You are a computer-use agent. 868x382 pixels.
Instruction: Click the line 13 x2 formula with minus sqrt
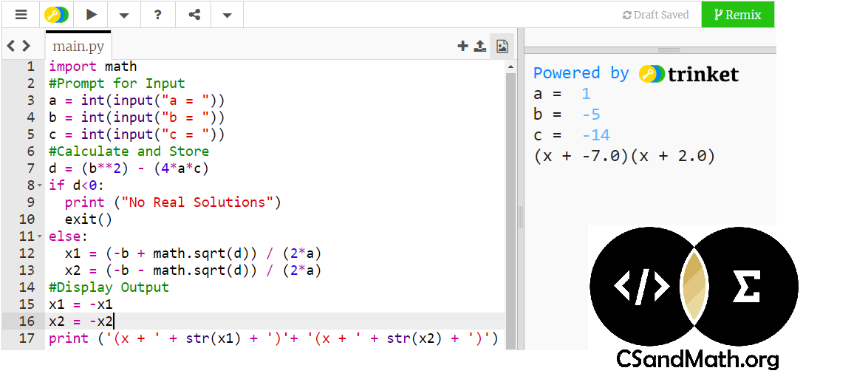click(194, 270)
